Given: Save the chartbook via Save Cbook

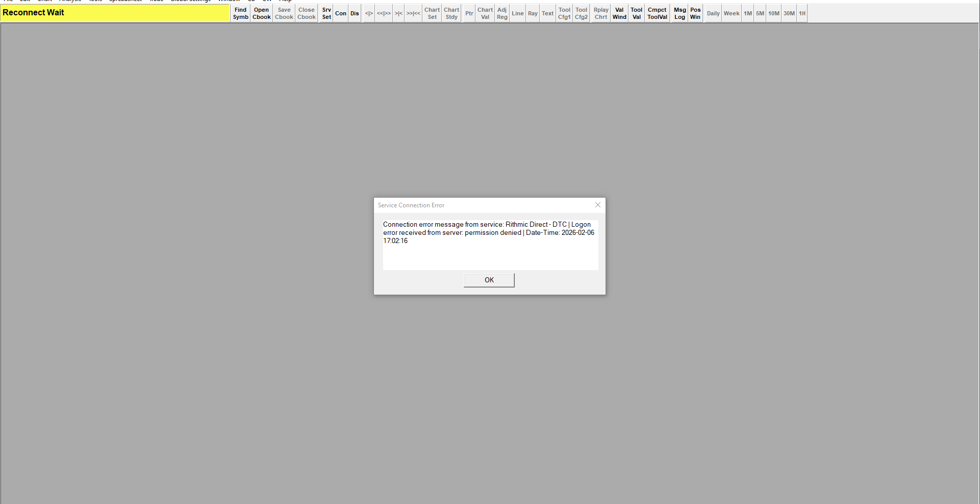Looking at the screenshot, I should pyautogui.click(x=284, y=13).
